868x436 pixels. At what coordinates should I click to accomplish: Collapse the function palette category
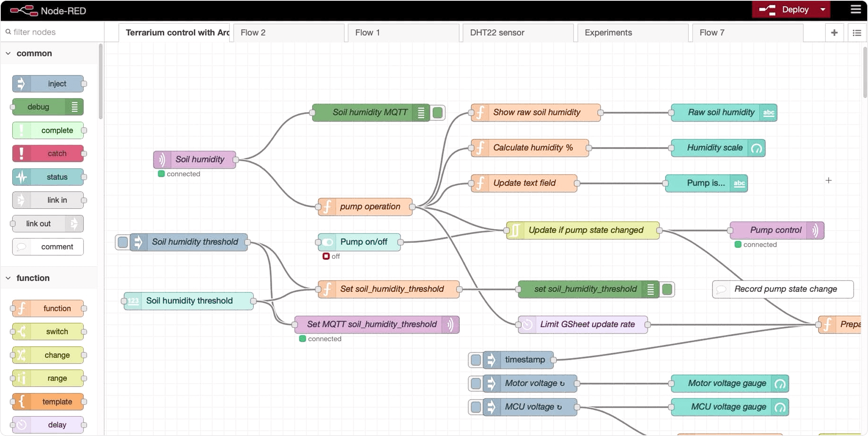click(x=8, y=278)
